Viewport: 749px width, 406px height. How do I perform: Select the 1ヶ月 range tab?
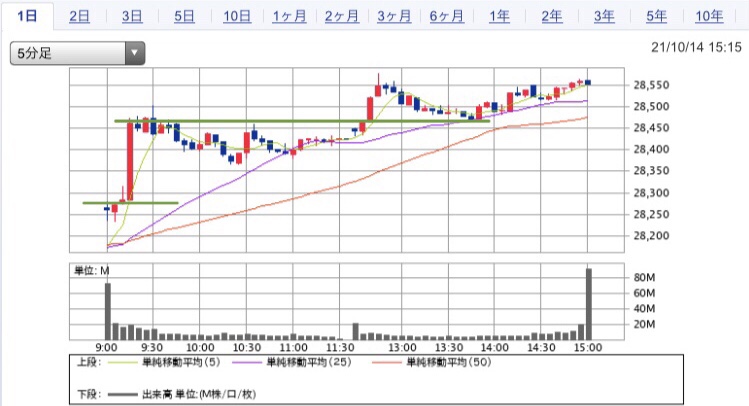(289, 16)
